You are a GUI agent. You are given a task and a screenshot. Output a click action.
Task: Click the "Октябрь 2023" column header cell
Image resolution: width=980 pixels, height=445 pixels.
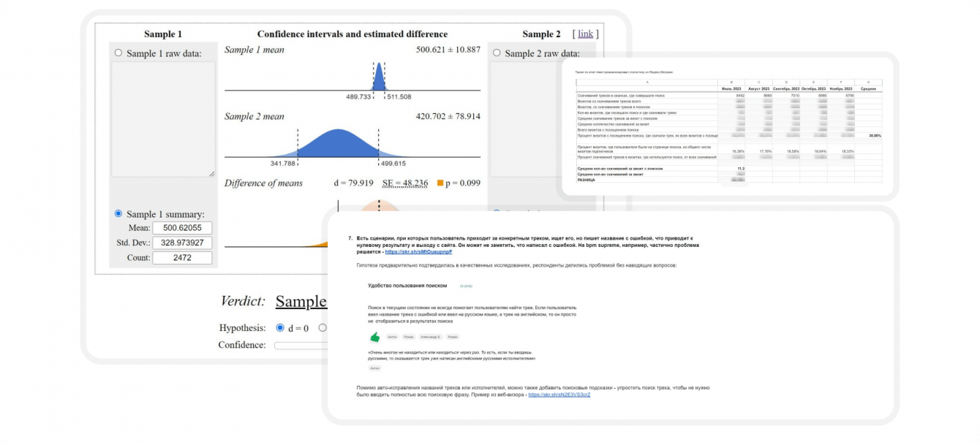coord(814,88)
